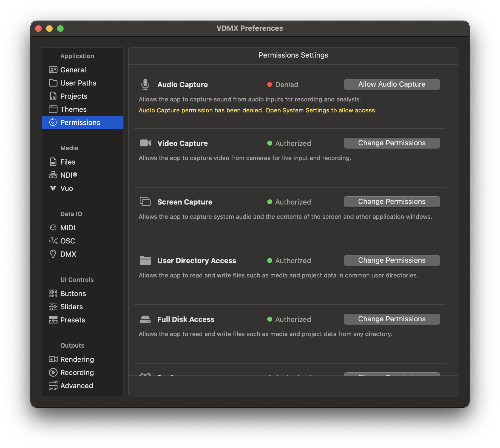Image resolution: width=500 pixels, height=448 pixels.
Task: Change Permissions for Video Capture
Action: point(392,143)
